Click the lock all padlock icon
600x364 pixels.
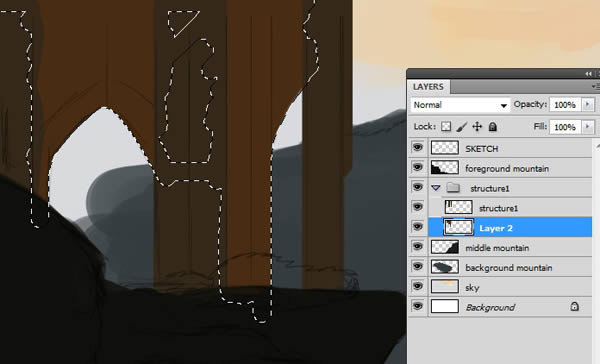(493, 127)
